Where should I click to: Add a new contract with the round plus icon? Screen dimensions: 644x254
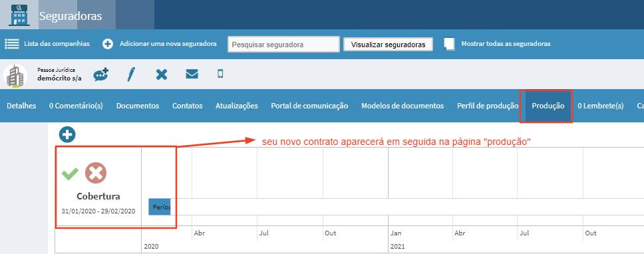[x=67, y=134]
